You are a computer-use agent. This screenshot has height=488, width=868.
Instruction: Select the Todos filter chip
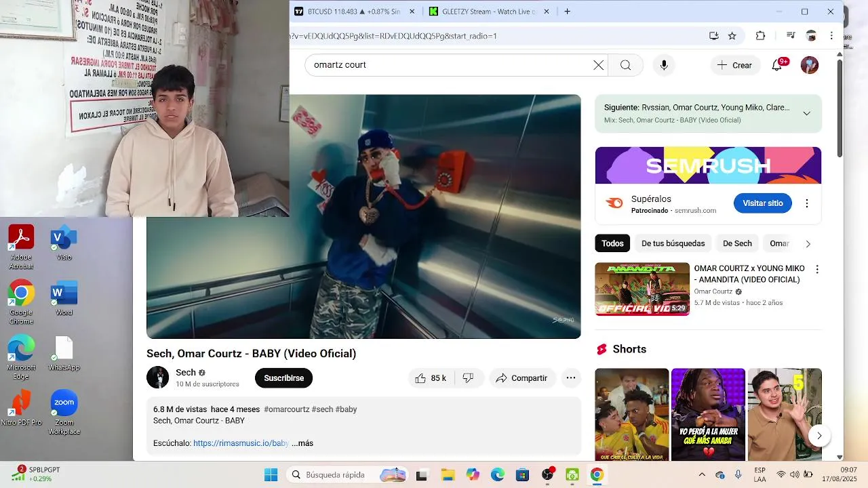point(612,243)
